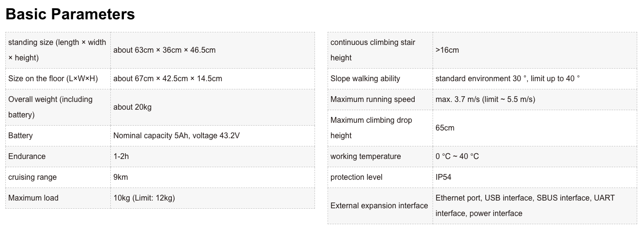Click the External expansion interface label
This screenshot has height=231, width=644.
coord(379,206)
